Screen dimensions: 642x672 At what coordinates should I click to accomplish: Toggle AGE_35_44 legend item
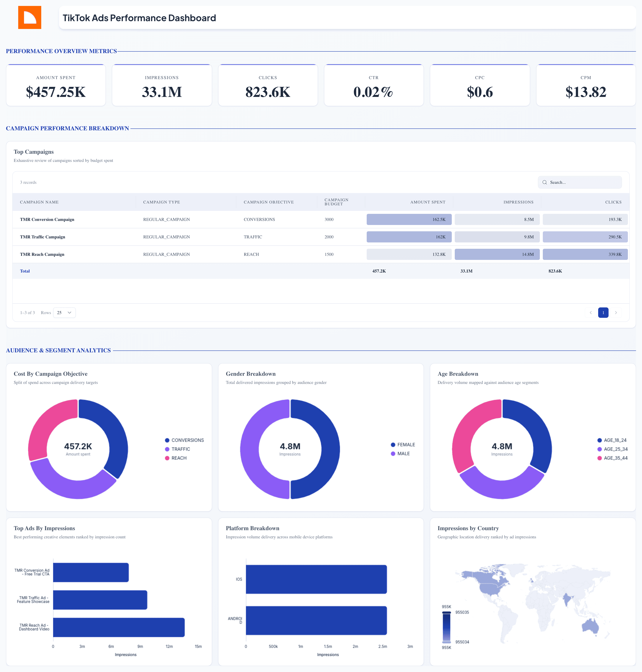click(612, 458)
